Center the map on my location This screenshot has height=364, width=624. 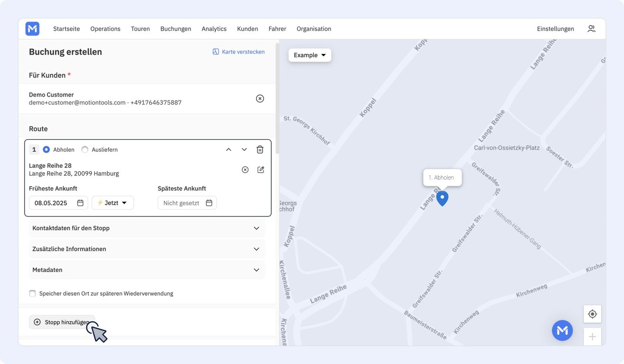point(592,314)
